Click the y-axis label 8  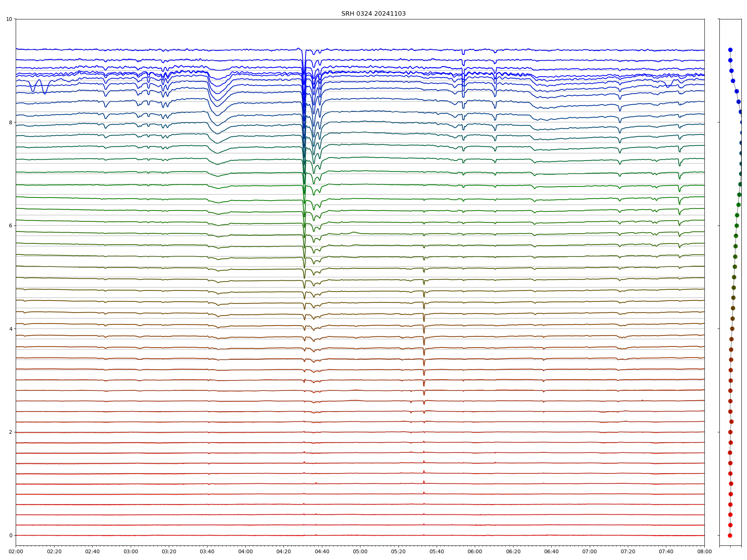[x=10, y=122]
